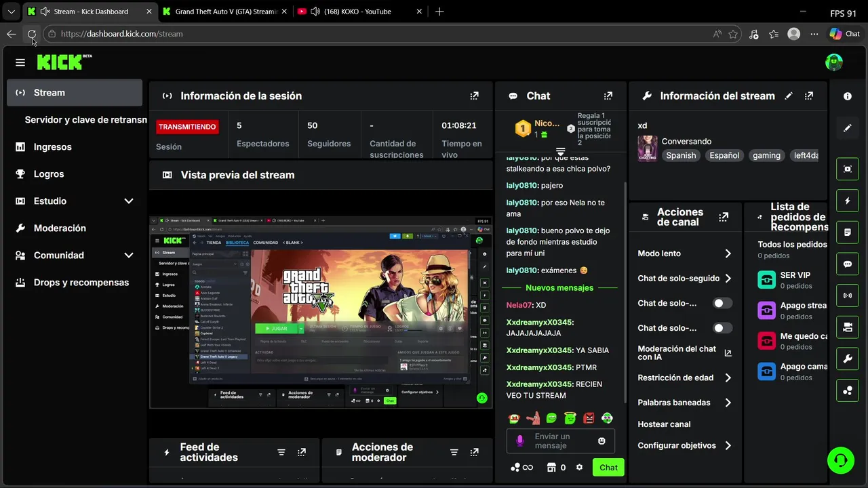Image resolution: width=868 pixels, height=488 pixels.
Task: Filter the Acciones de moderador panel
Action: click(454, 452)
